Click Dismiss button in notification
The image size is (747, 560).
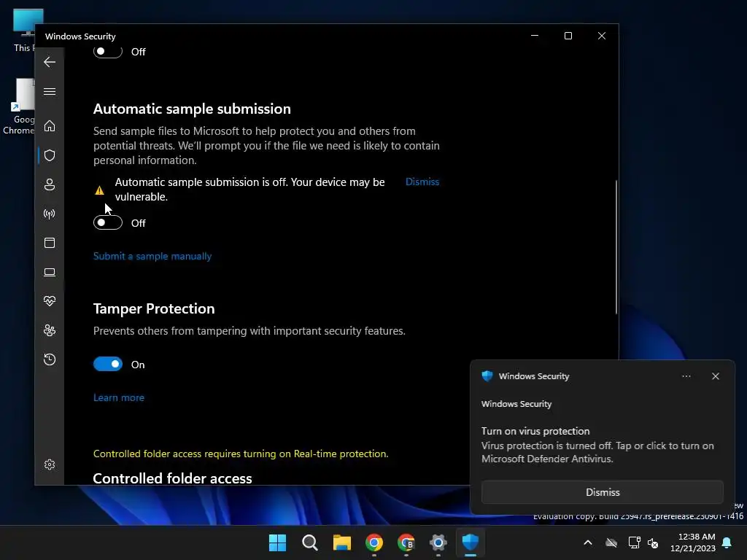coord(602,492)
